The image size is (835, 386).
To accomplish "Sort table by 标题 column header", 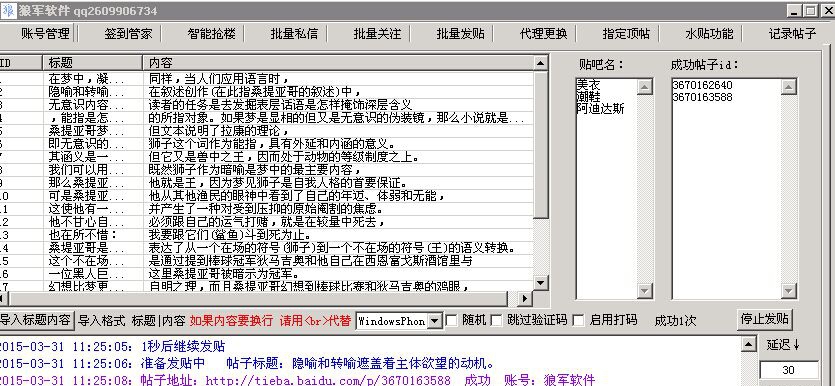I will click(93, 63).
